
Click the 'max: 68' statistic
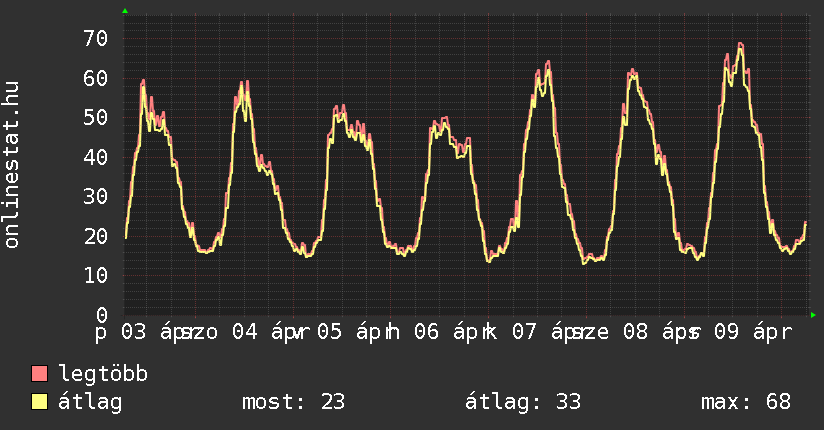(x=746, y=402)
